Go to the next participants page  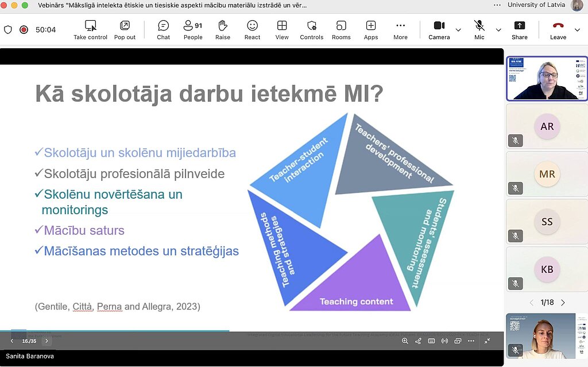[563, 303]
